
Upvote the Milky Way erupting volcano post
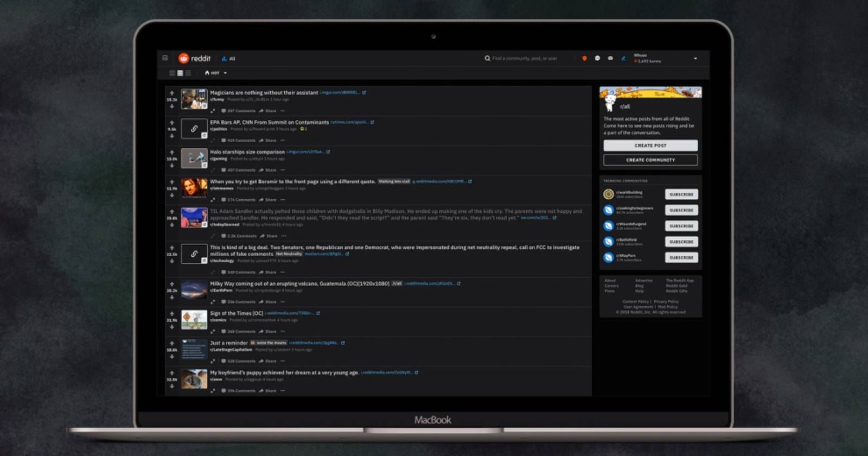[x=172, y=284]
